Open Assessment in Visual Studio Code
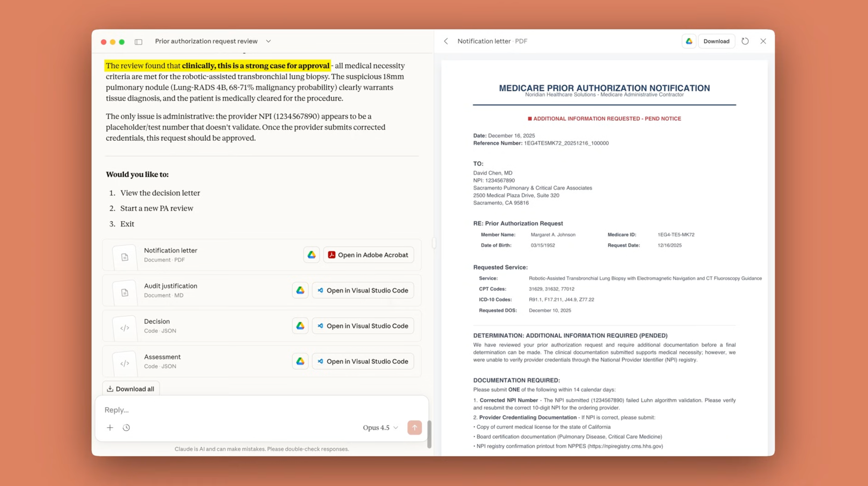Viewport: 868px width, 486px height. coord(363,361)
